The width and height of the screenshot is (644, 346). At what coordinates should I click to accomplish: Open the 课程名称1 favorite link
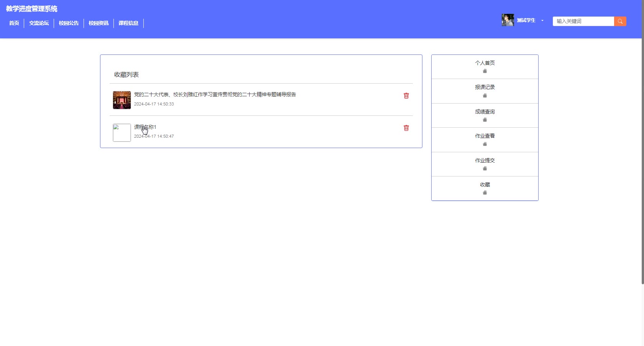[x=145, y=127]
